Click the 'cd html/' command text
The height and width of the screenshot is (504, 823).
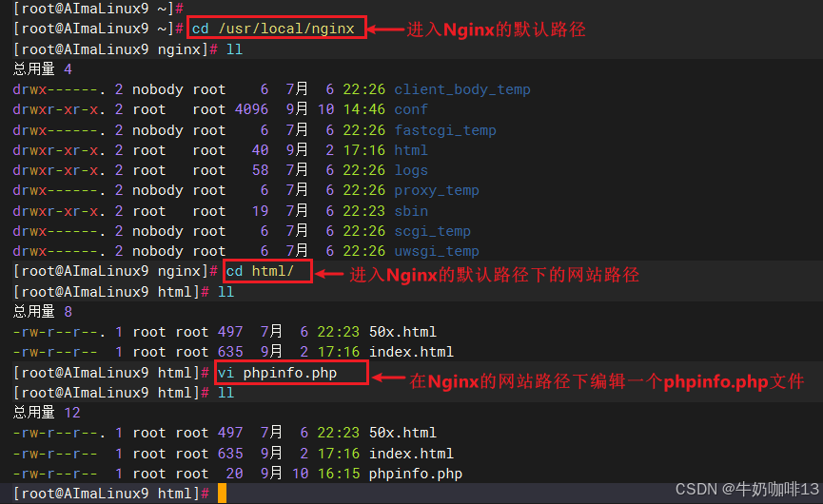coord(260,271)
